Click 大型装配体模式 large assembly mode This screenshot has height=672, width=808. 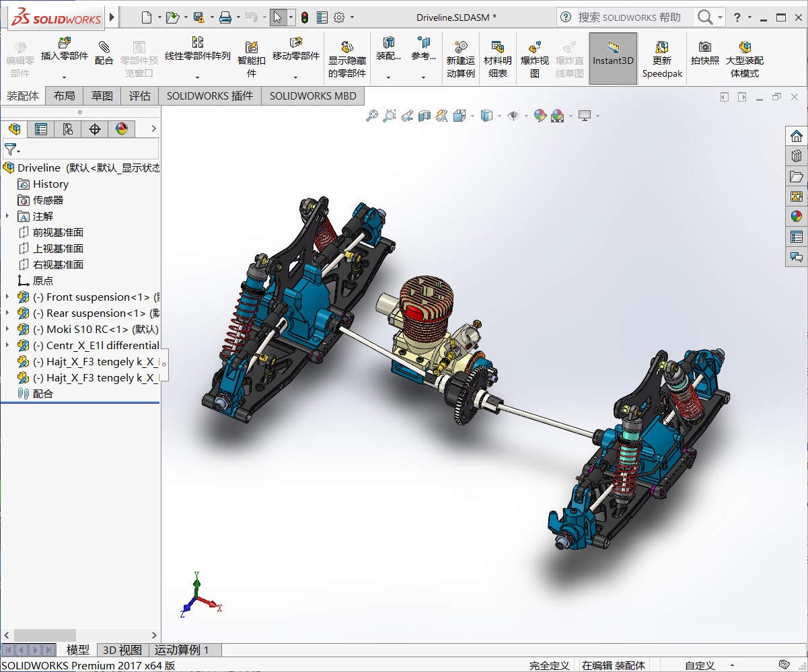click(x=745, y=59)
